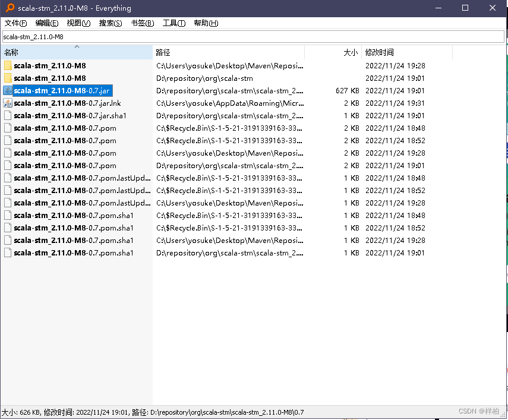Image resolution: width=508 pixels, height=420 pixels.
Task: Open the 文件(F) menu
Action: tap(15, 23)
